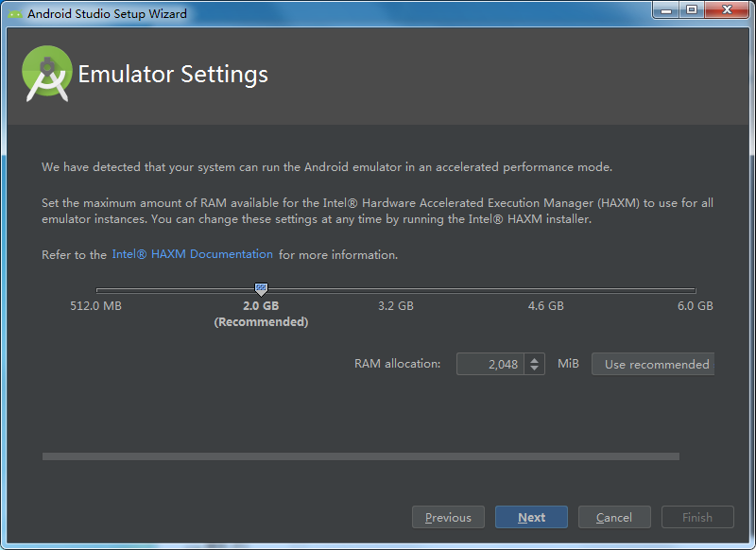Viewport: 756px width, 550px height.
Task: Click the RAM slider thumb
Action: [x=261, y=289]
